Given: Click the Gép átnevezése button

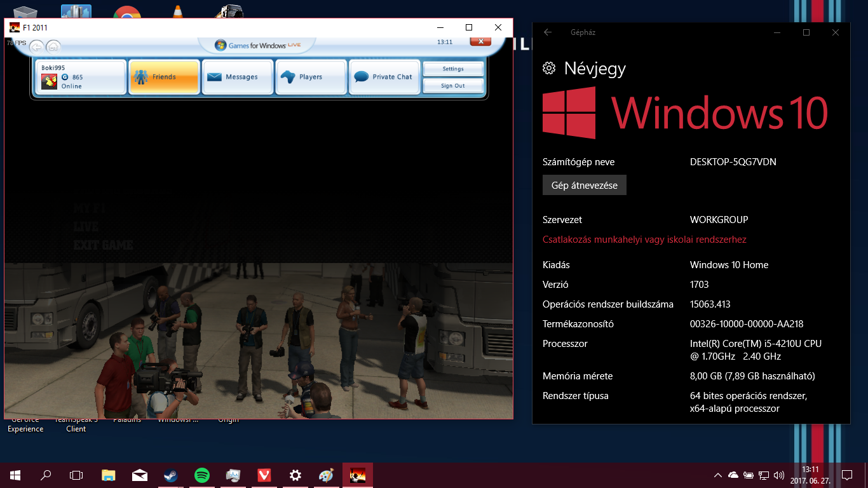Looking at the screenshot, I should click(585, 185).
